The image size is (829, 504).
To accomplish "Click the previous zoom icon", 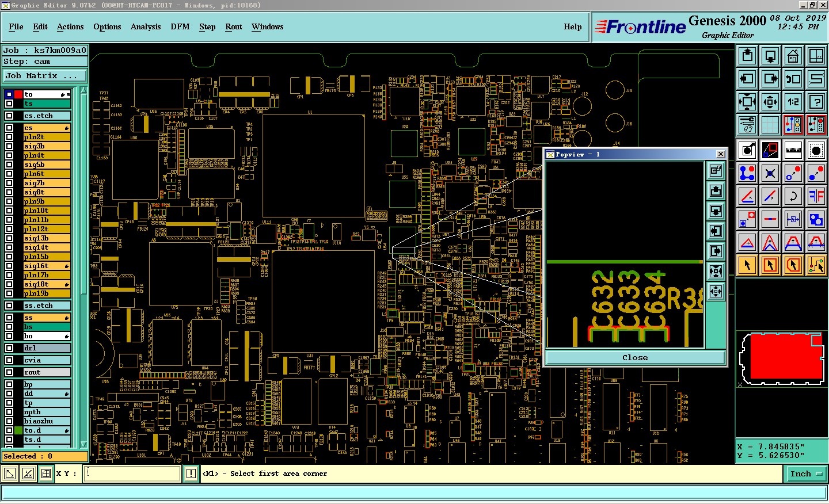I will [x=793, y=79].
